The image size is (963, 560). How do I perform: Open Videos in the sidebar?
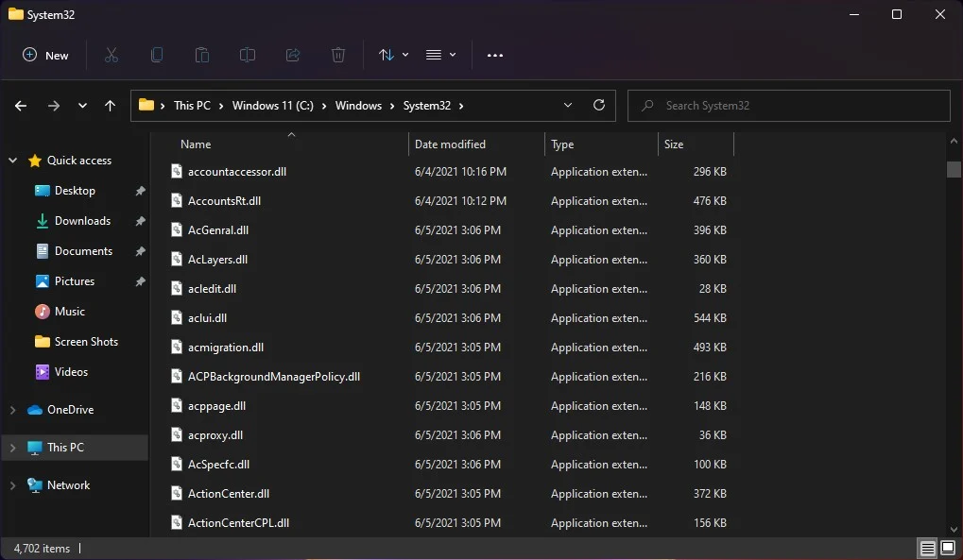[71, 371]
